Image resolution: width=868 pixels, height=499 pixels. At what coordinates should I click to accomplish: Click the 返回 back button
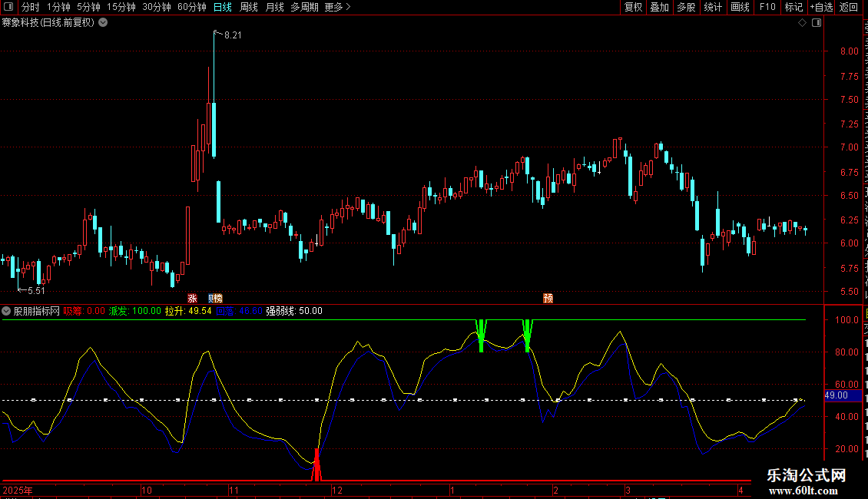[849, 7]
